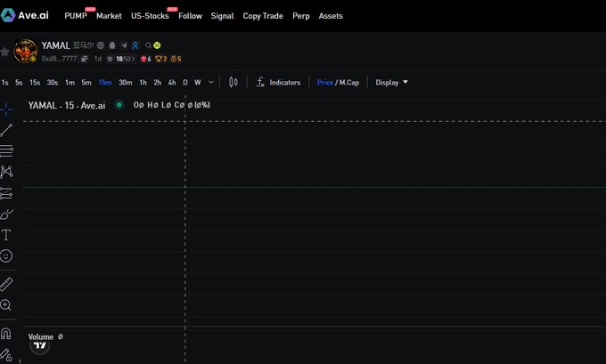Expand more timeframe options chevron
The width and height of the screenshot is (606, 364).
pos(211,82)
